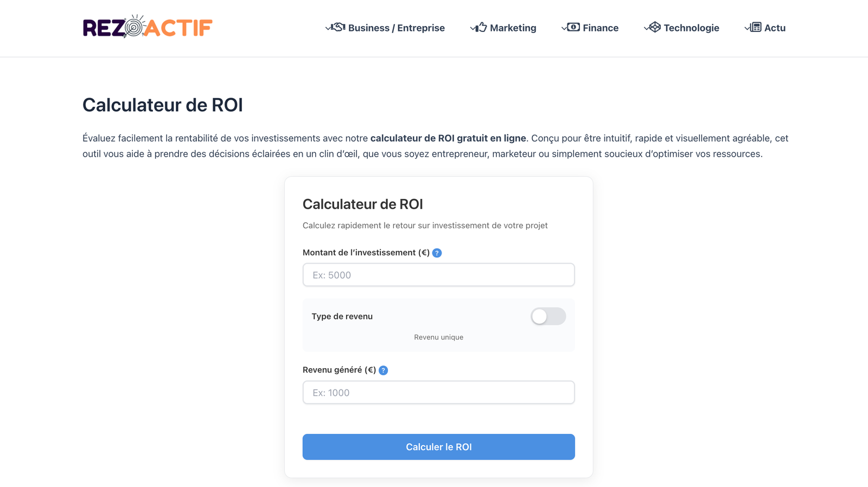Toggle the Type de revenu switch
868x487 pixels.
click(548, 316)
